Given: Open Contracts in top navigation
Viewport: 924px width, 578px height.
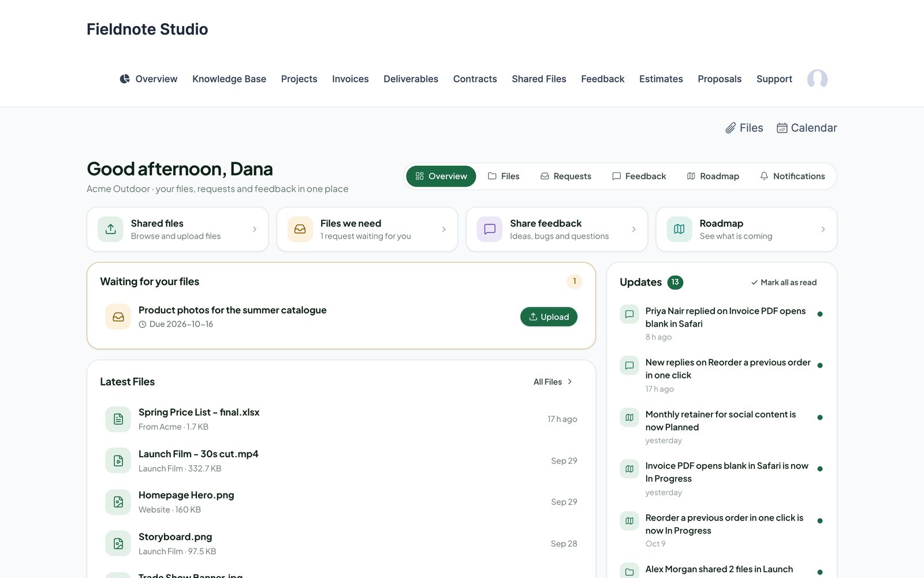Looking at the screenshot, I should point(475,79).
